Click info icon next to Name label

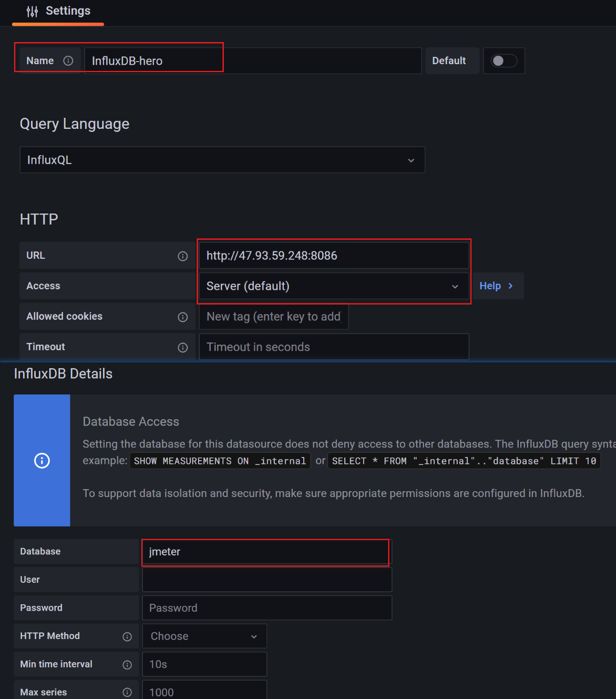pyautogui.click(x=68, y=61)
